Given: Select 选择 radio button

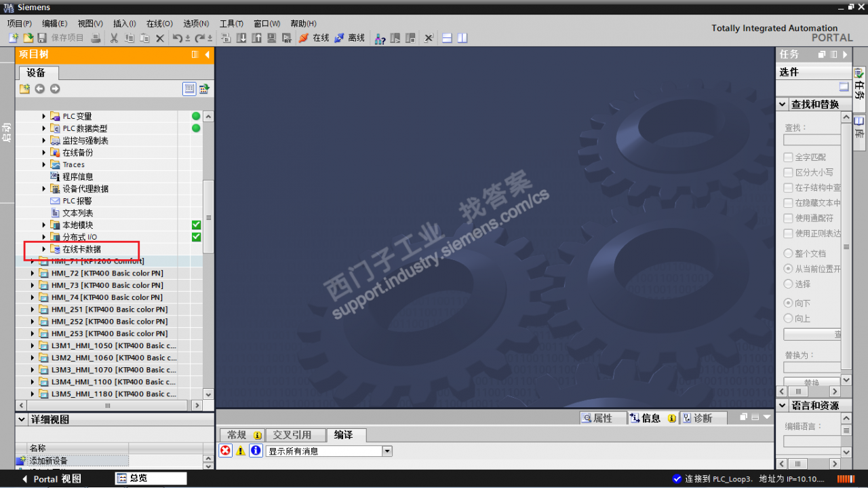Looking at the screenshot, I should pyautogui.click(x=788, y=284).
